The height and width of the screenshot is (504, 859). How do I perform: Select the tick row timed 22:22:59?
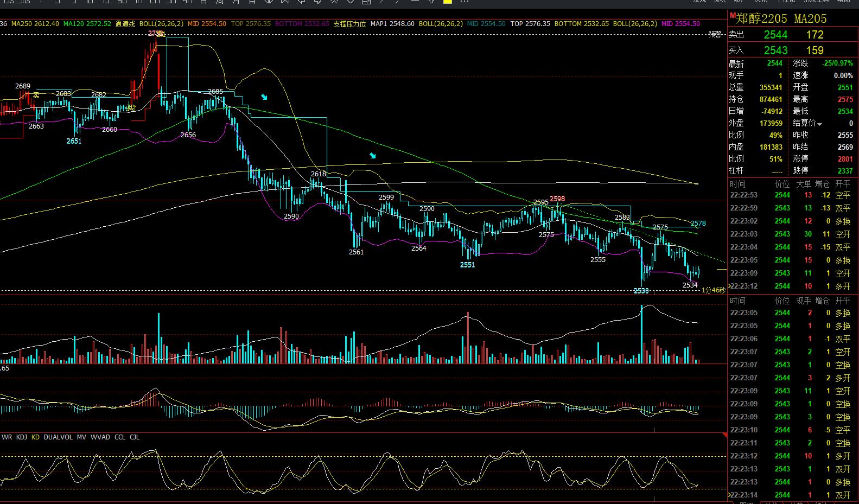point(793,208)
